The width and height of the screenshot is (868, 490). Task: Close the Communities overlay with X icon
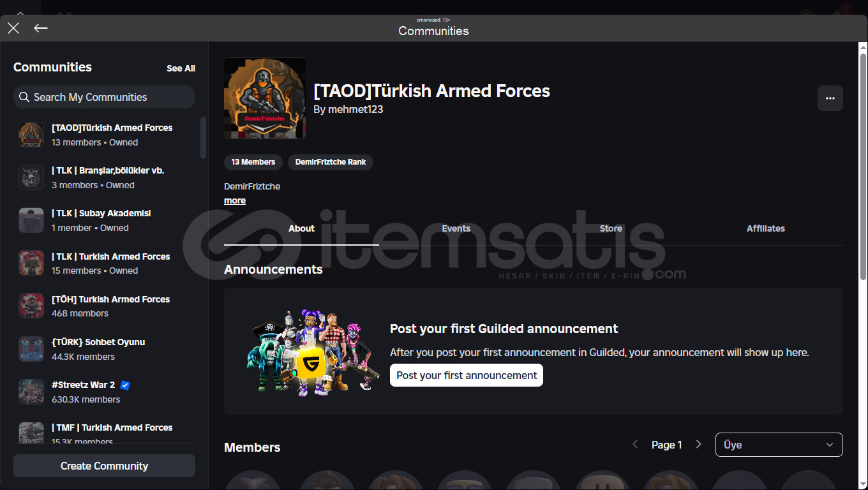(x=13, y=28)
